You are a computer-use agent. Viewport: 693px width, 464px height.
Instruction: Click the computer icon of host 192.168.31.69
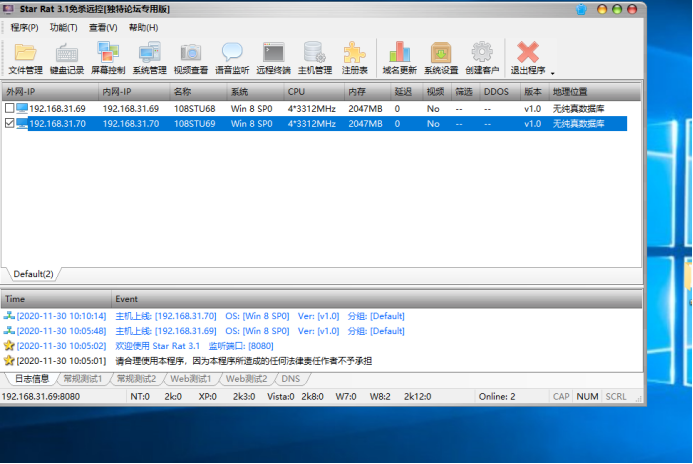coord(22,108)
